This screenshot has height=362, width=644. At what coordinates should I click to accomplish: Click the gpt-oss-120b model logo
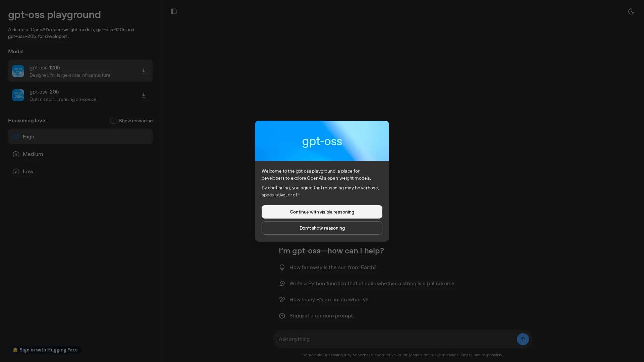point(18,71)
